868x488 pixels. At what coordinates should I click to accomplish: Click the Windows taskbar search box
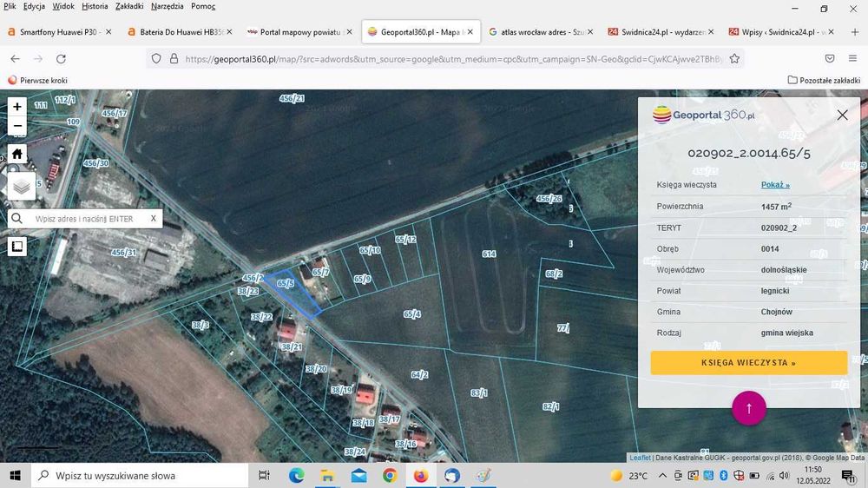(x=140, y=476)
